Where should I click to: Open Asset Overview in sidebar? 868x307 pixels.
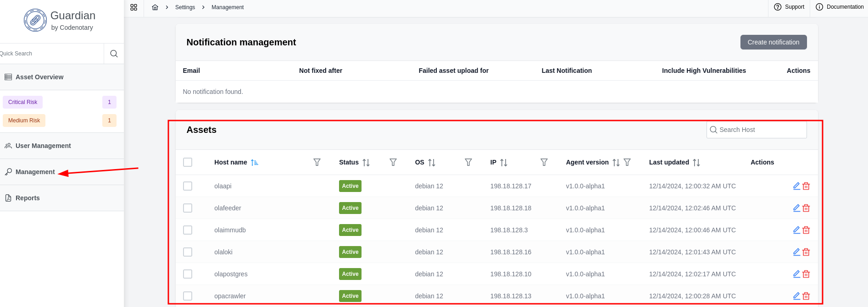(62, 77)
